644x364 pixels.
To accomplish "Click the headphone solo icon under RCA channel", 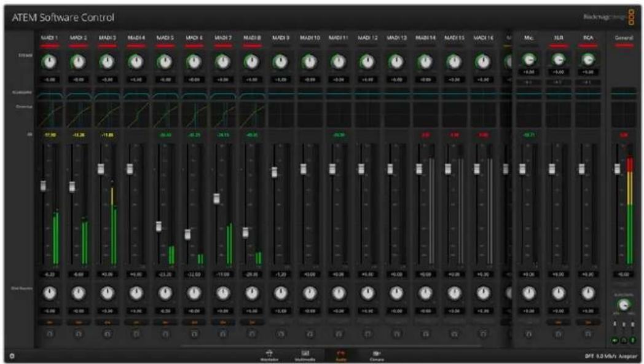I will click(x=588, y=334).
